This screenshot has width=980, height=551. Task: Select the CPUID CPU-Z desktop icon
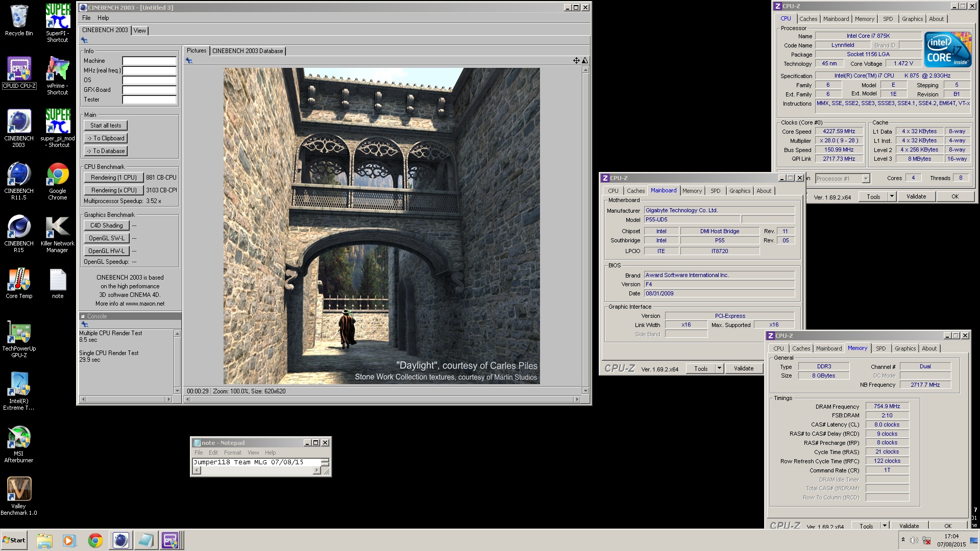tap(19, 73)
